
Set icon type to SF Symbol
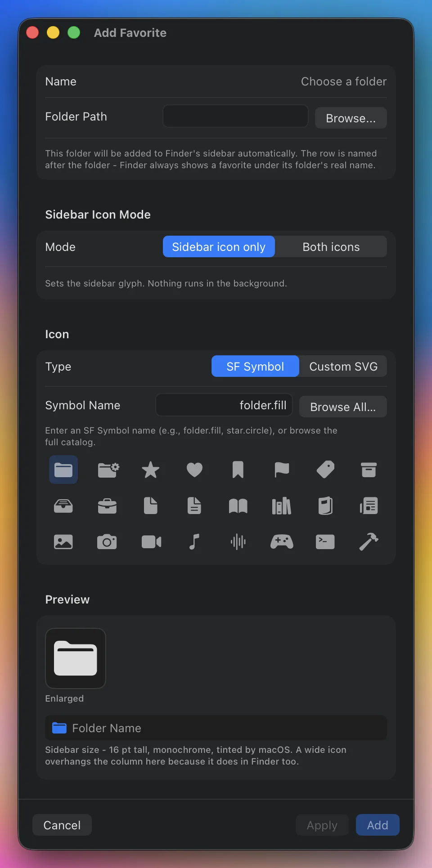(255, 366)
